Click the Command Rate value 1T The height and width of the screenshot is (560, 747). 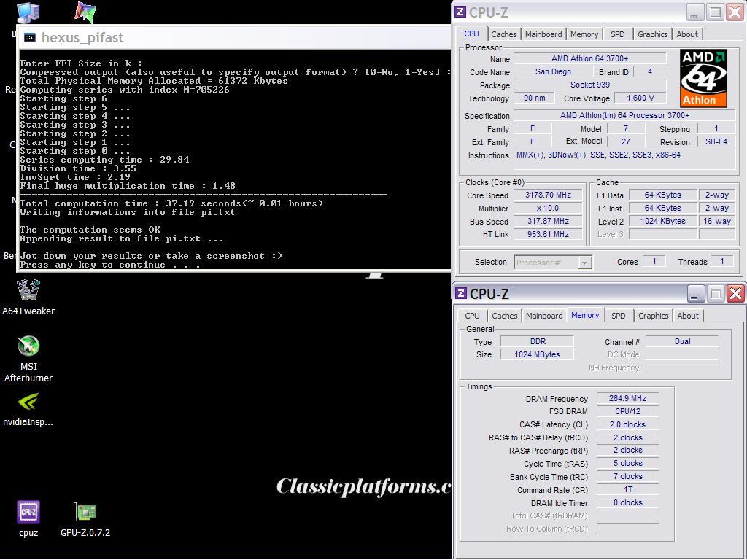(x=627, y=489)
